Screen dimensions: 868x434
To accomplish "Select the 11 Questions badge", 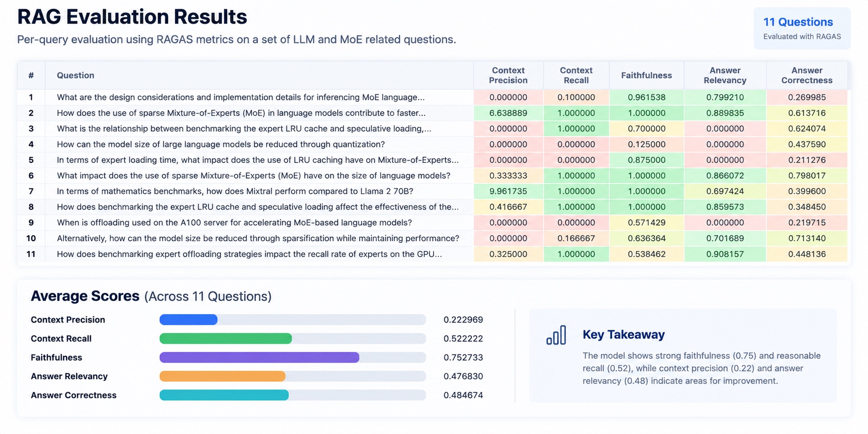I will pos(802,28).
